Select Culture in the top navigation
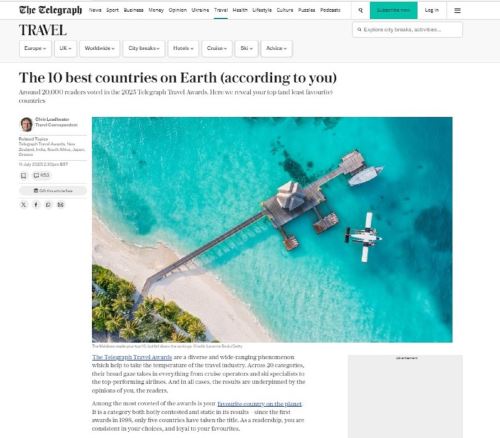Image resolution: width=500 pixels, height=438 pixels. click(285, 10)
